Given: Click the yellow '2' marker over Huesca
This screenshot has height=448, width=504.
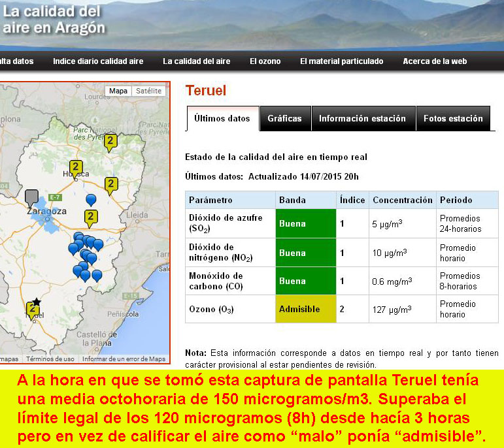Looking at the screenshot, I should click(76, 169).
